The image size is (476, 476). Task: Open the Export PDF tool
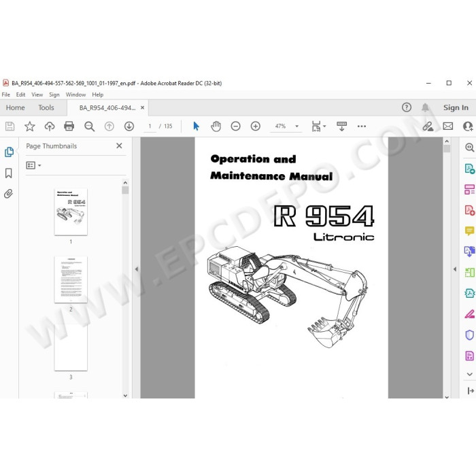[469, 169]
